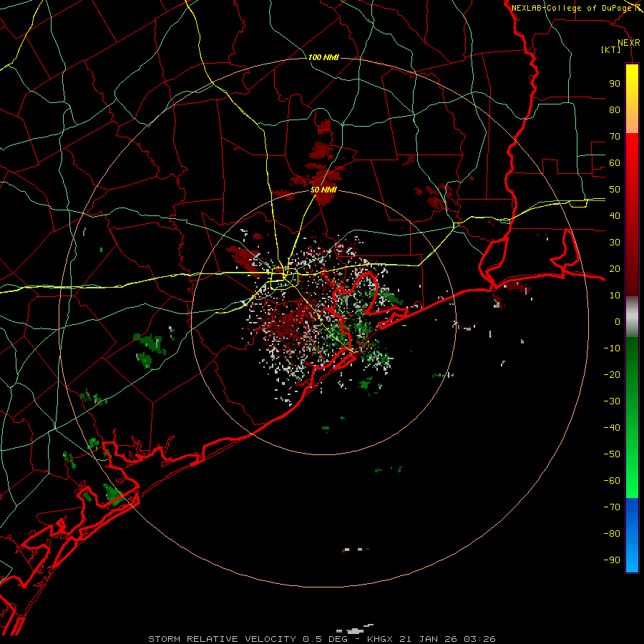Click the 20 value on the velocity scale

pyautogui.click(x=615, y=268)
